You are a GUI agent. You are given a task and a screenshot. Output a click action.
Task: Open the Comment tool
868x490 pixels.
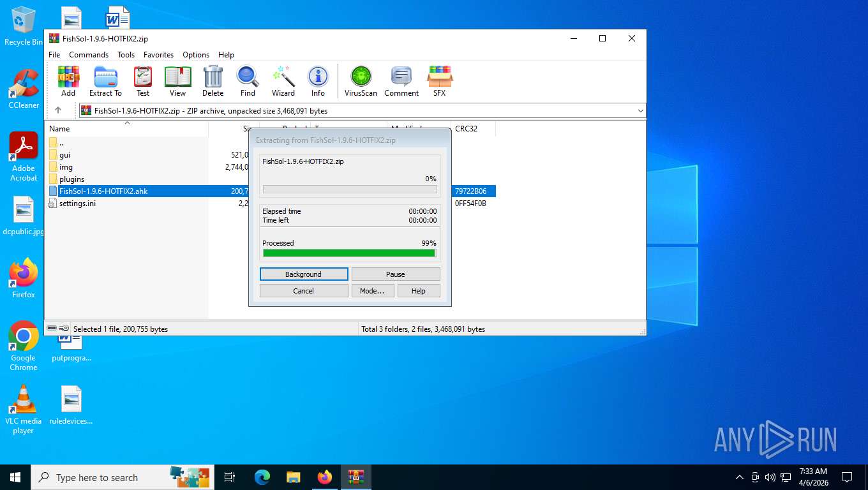click(x=401, y=81)
